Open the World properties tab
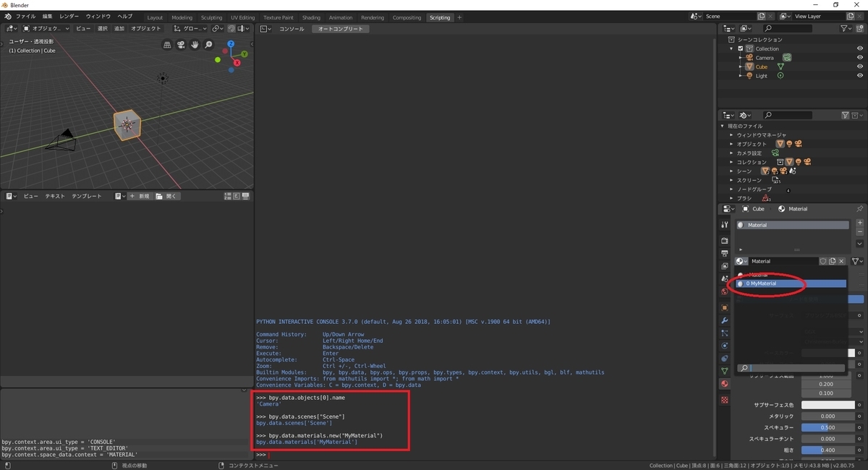 click(x=725, y=292)
